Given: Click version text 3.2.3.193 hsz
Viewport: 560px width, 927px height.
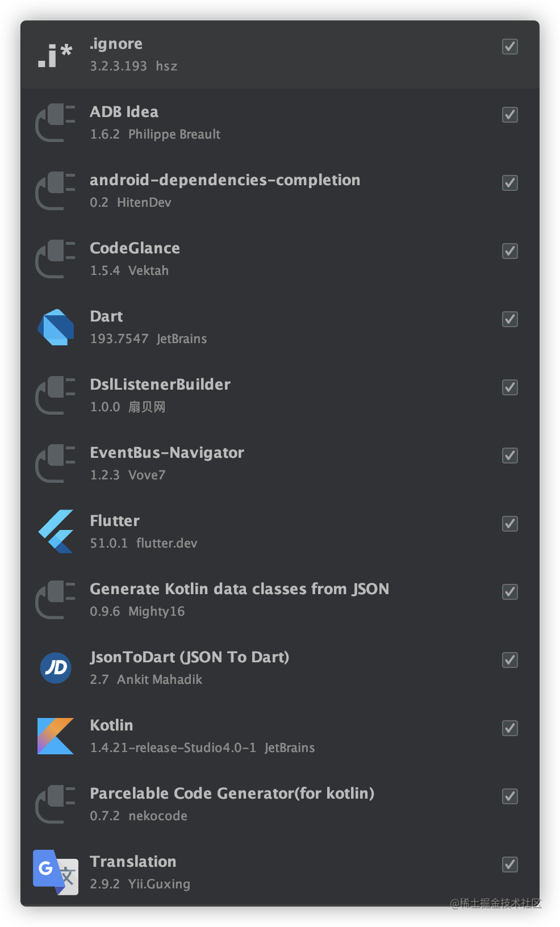Looking at the screenshot, I should (x=133, y=66).
